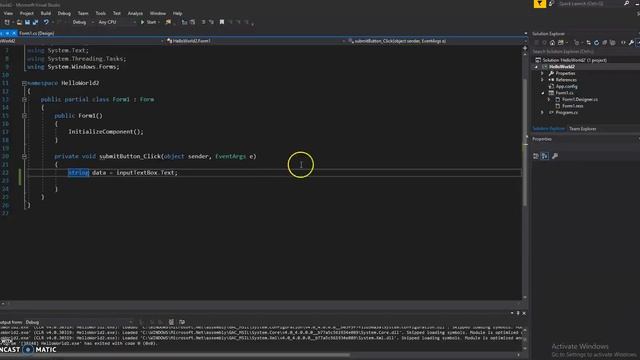Expand the Program.cs node
The width and height of the screenshot is (640, 360).
[x=542, y=112]
